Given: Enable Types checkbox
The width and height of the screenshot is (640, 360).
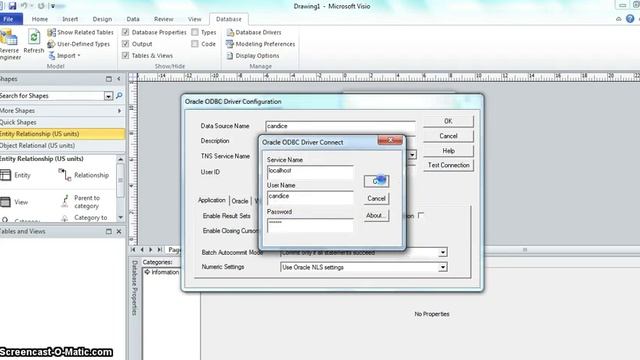Looking at the screenshot, I should click(x=195, y=32).
